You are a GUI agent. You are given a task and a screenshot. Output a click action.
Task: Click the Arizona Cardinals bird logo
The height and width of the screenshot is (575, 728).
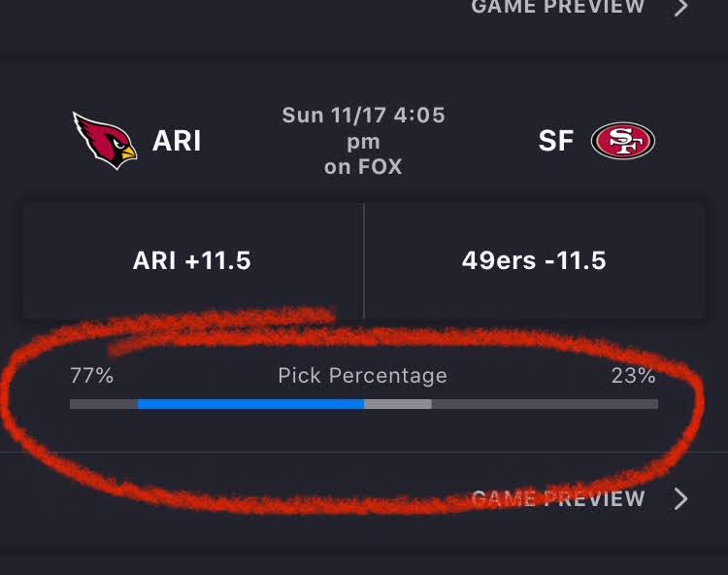[106, 141]
